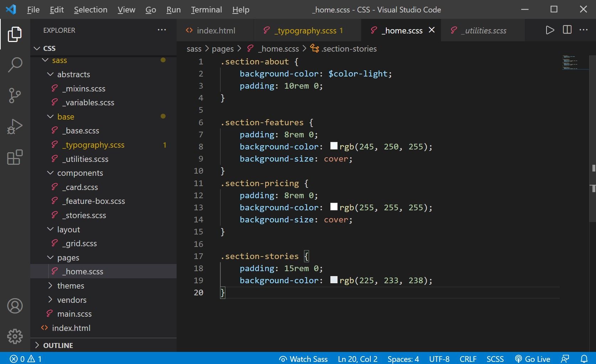The width and height of the screenshot is (596, 364).
Task: Open the Terminal menu
Action: coord(206,10)
